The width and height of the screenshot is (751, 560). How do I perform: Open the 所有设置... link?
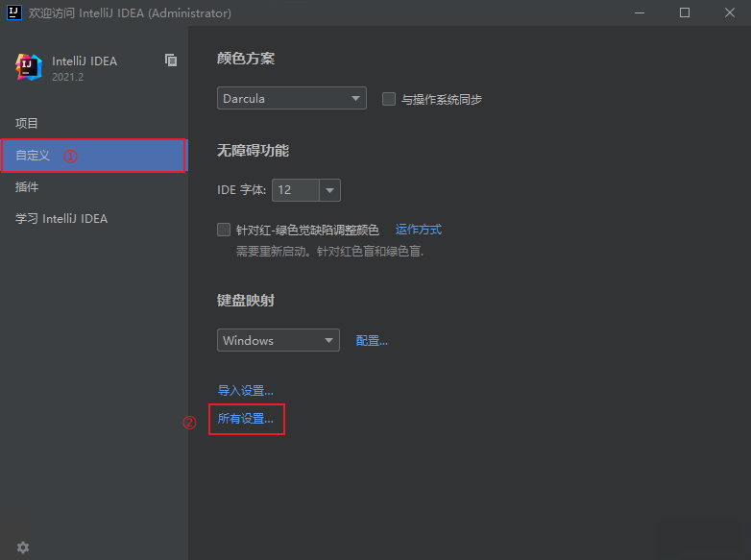click(245, 419)
